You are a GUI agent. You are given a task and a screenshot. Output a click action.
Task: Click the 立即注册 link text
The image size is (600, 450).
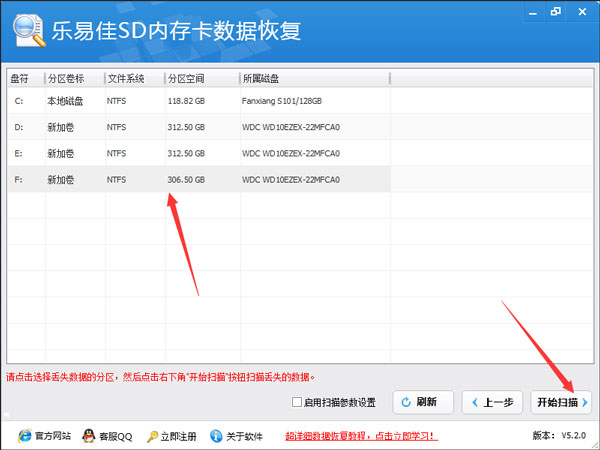178,436
